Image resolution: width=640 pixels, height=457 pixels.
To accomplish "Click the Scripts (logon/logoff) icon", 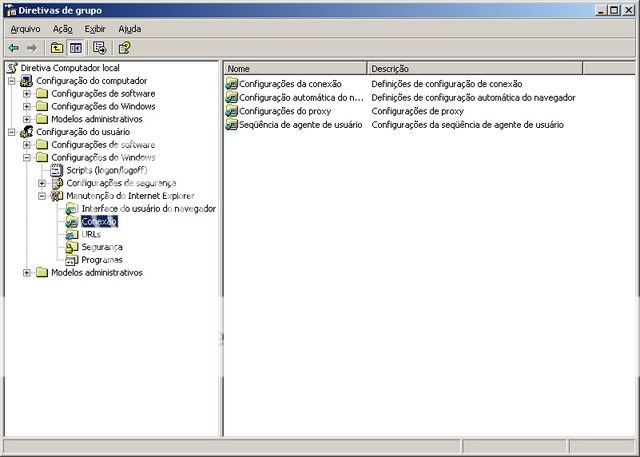I will (x=57, y=170).
